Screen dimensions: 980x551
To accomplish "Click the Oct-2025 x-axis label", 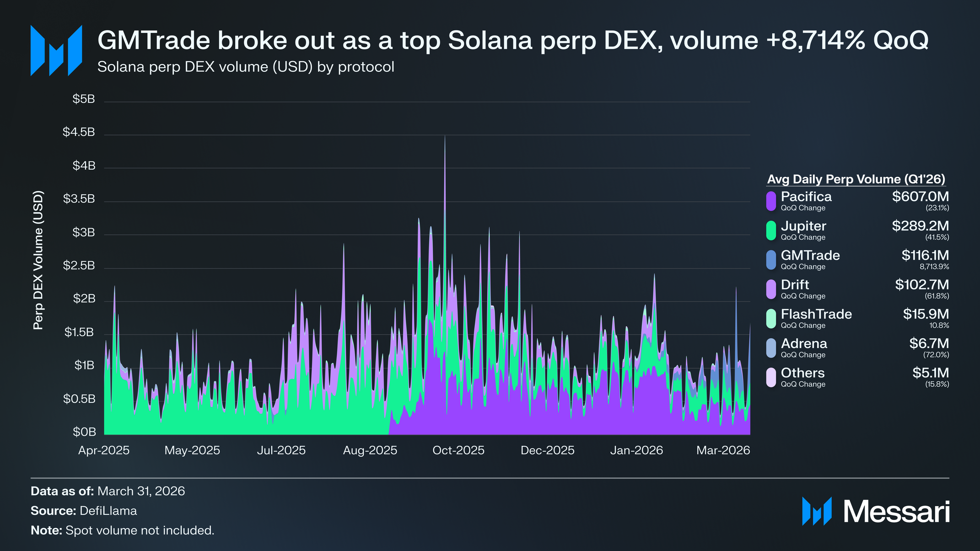I will pos(458,450).
